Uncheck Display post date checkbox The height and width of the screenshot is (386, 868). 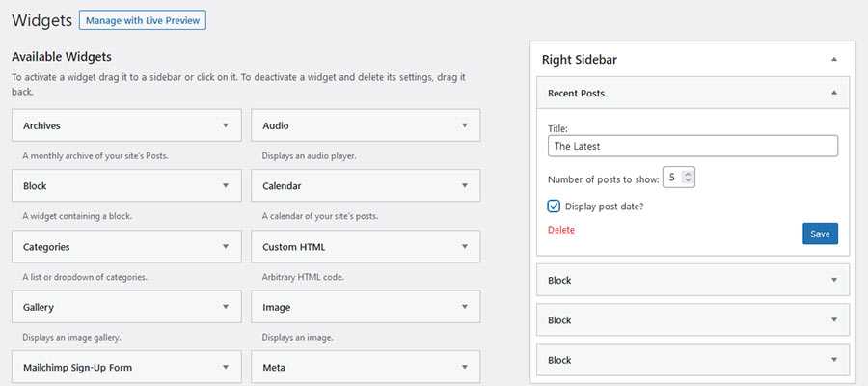[x=554, y=206]
